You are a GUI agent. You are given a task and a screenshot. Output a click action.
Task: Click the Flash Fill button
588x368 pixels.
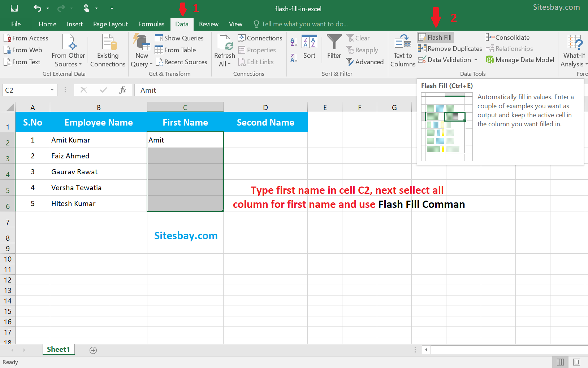point(435,38)
